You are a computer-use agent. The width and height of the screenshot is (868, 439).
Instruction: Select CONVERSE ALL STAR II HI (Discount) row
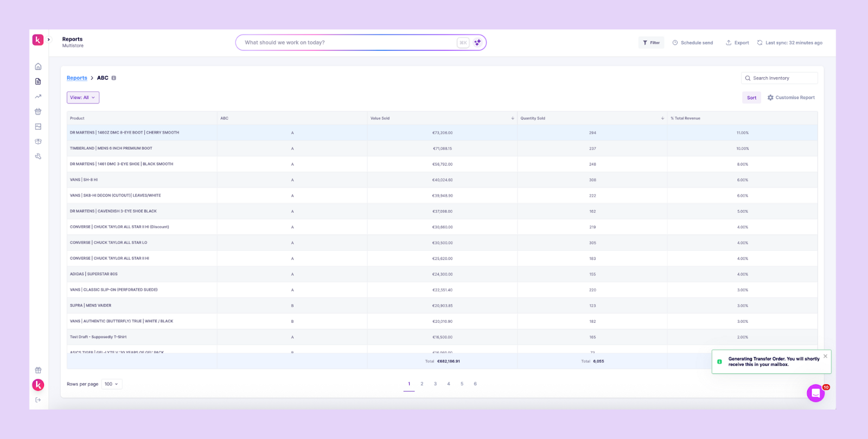[442, 227]
